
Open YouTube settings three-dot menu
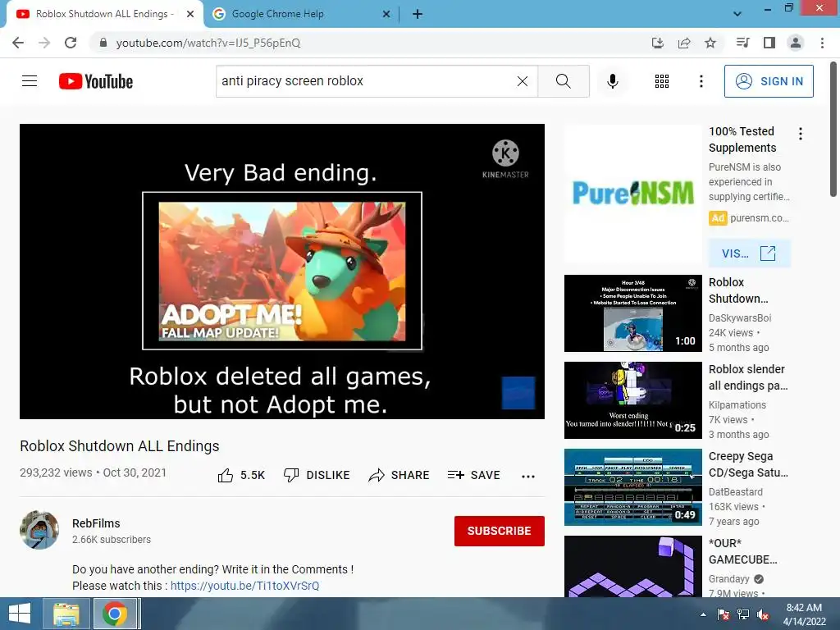[x=701, y=81]
